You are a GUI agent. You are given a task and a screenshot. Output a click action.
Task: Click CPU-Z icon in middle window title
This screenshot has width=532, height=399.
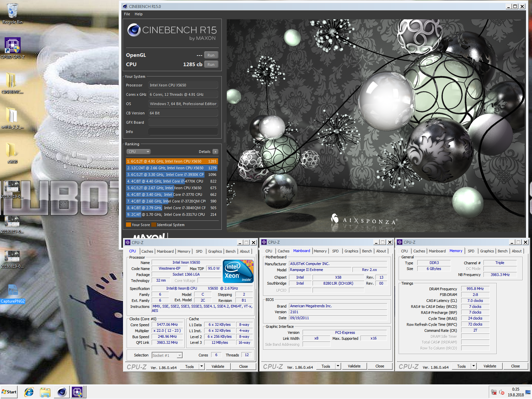264,242
